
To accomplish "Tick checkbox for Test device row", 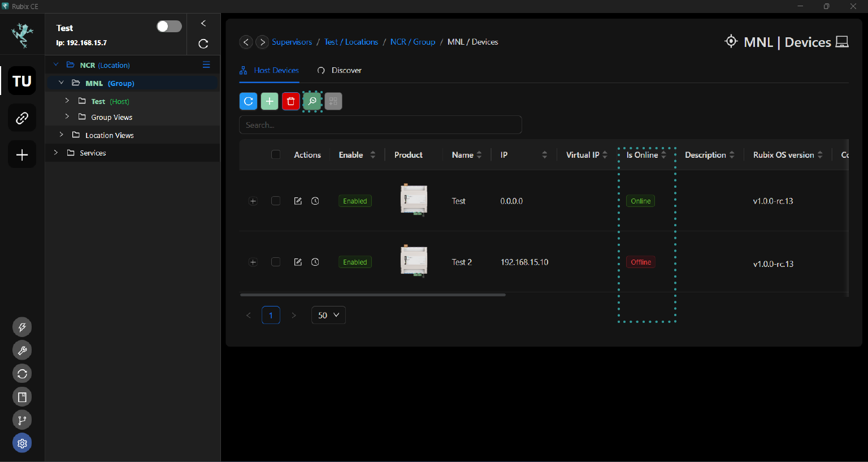I will click(x=276, y=201).
